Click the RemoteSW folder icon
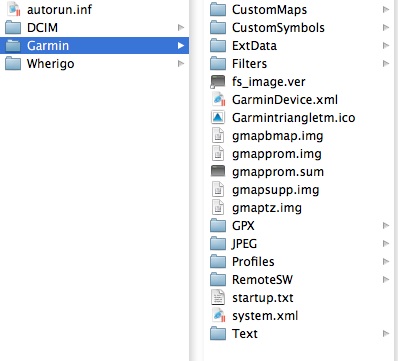Image resolution: width=398 pixels, height=361 pixels. coord(218,279)
